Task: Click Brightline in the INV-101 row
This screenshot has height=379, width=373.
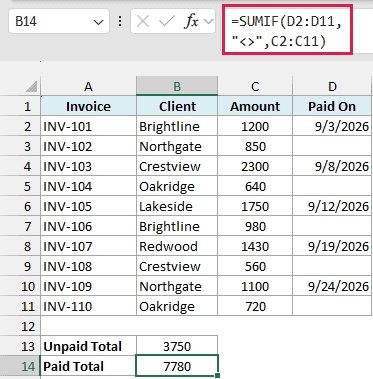Action: (177, 126)
